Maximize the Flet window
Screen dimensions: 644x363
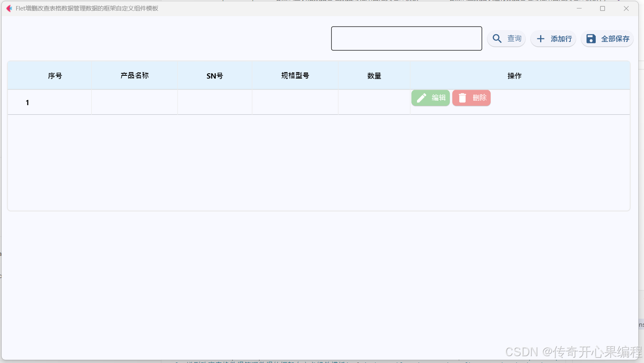(603, 8)
